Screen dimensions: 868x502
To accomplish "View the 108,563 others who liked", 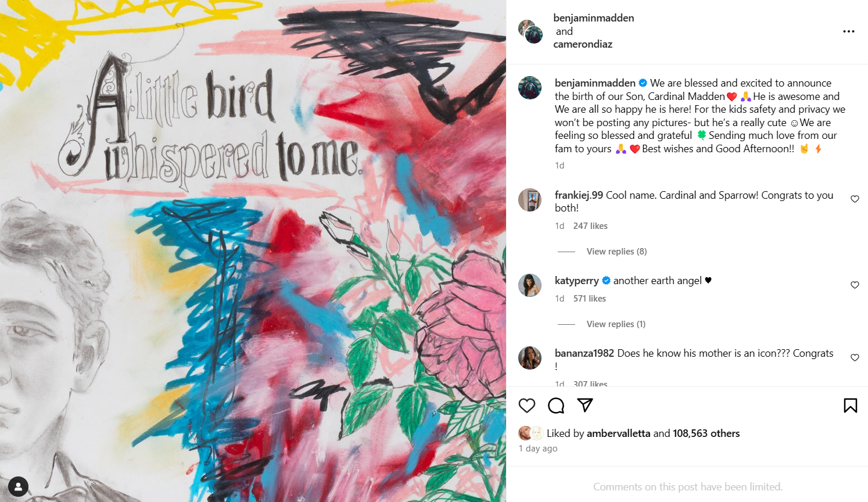I will click(x=706, y=433).
